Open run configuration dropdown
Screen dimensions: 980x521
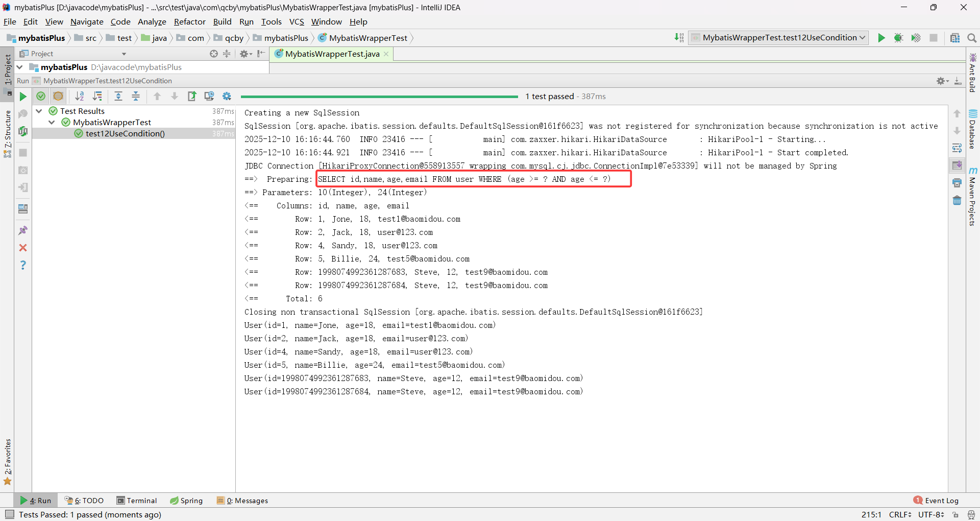(778, 38)
